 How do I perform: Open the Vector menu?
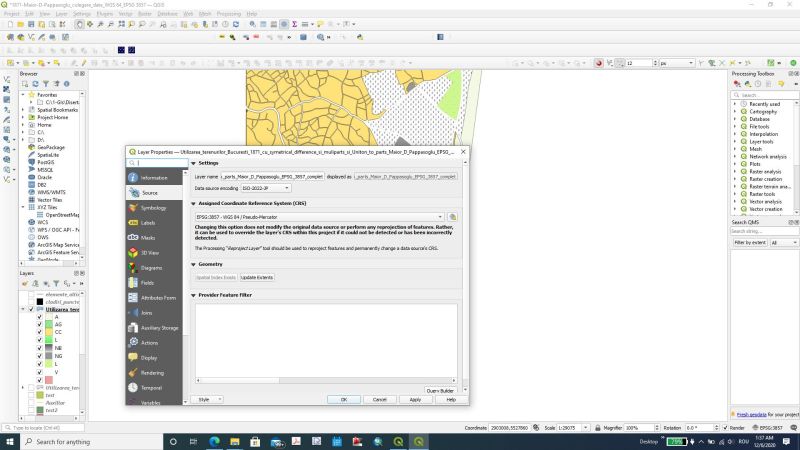click(126, 14)
